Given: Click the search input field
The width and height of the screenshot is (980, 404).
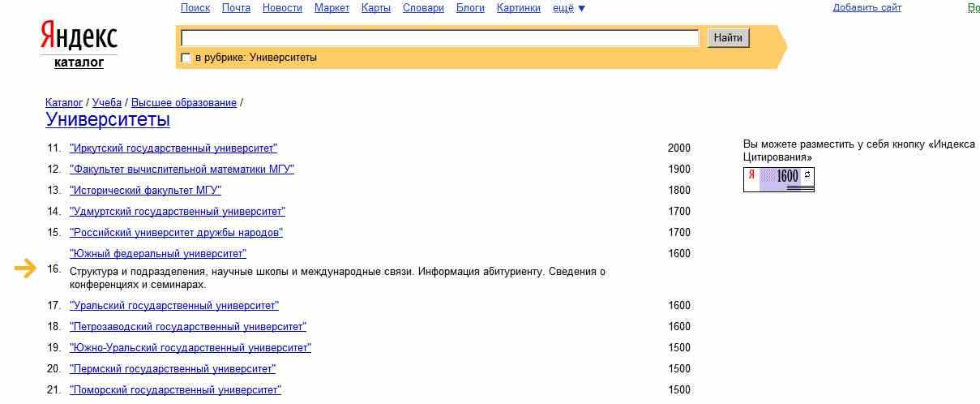Looking at the screenshot, I should [439, 38].
